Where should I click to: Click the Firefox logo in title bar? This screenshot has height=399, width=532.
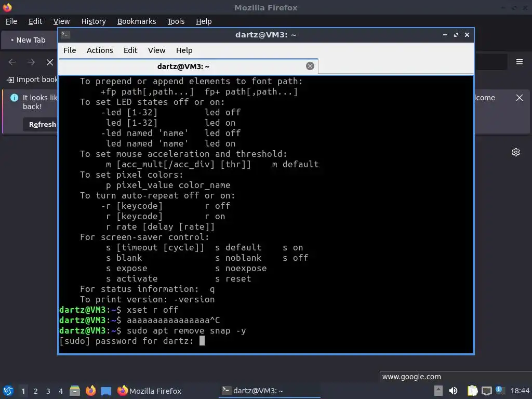pyautogui.click(x=7, y=7)
